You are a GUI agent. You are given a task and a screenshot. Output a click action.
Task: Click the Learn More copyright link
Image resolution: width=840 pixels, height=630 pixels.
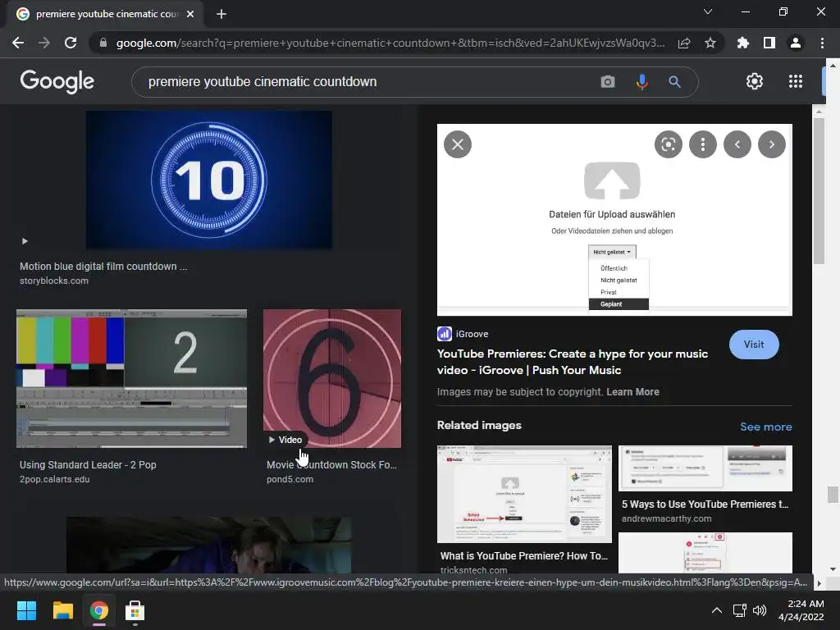[x=632, y=391]
